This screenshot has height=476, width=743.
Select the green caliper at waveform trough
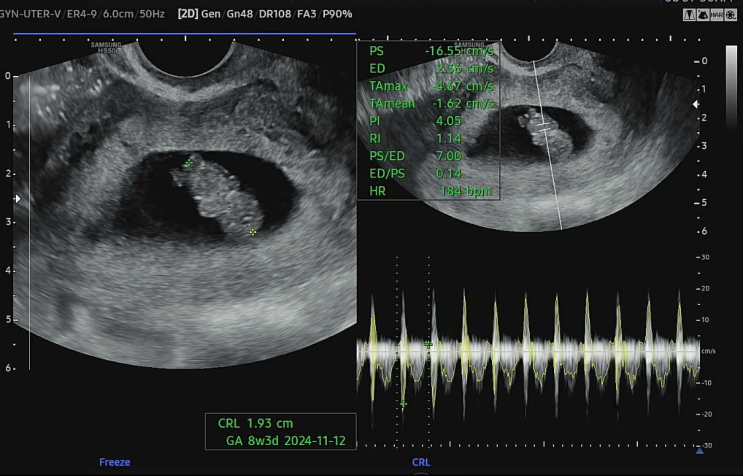403,404
